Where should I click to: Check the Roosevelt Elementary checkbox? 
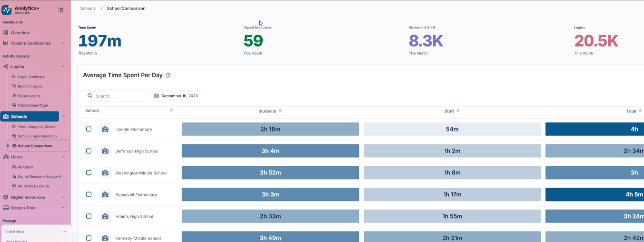[89, 194]
